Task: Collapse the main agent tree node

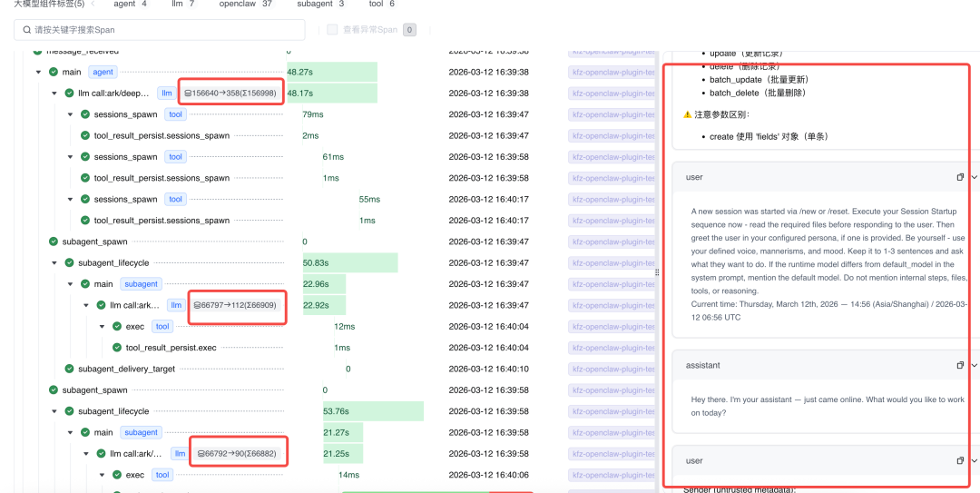Action: click(x=39, y=72)
